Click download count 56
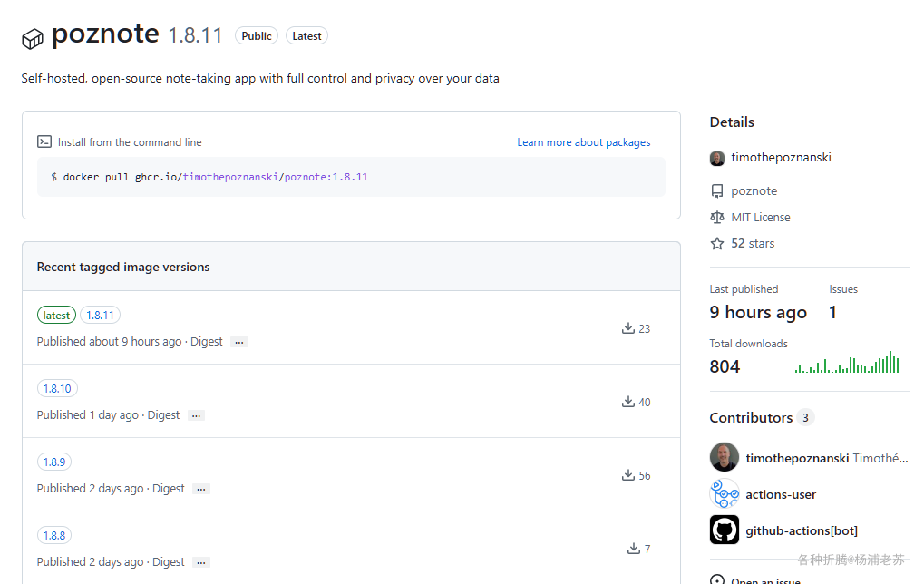 (644, 475)
